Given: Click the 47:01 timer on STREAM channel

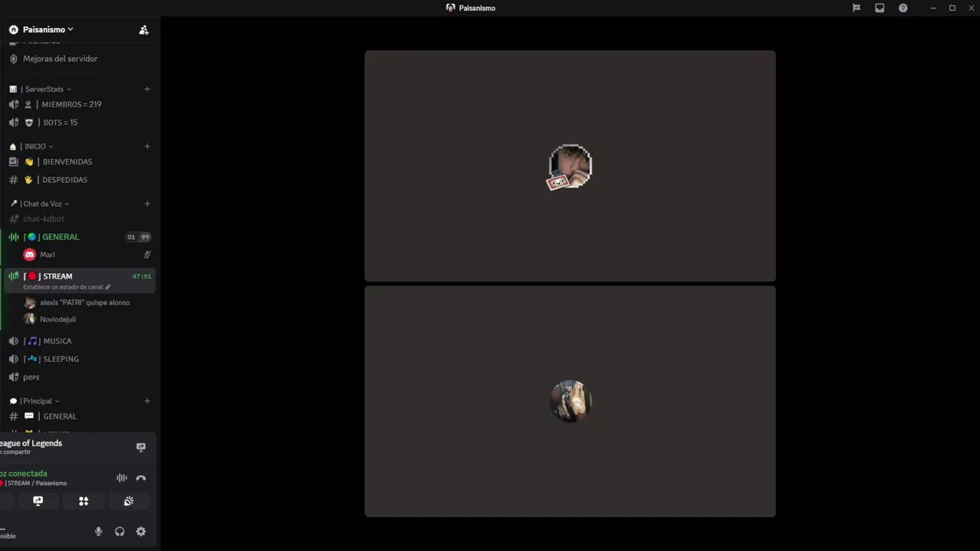Looking at the screenshot, I should click(x=142, y=276).
